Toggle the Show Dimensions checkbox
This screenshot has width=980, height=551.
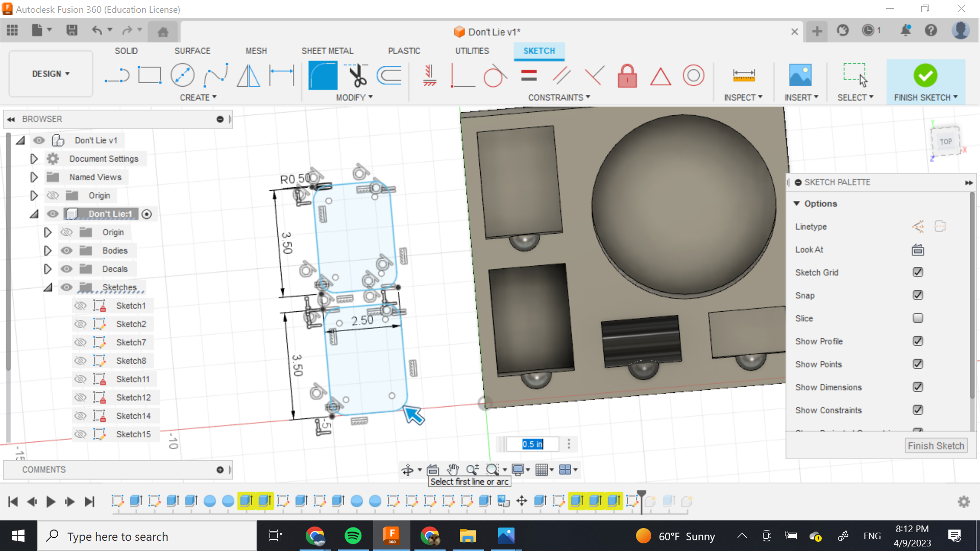click(x=918, y=387)
